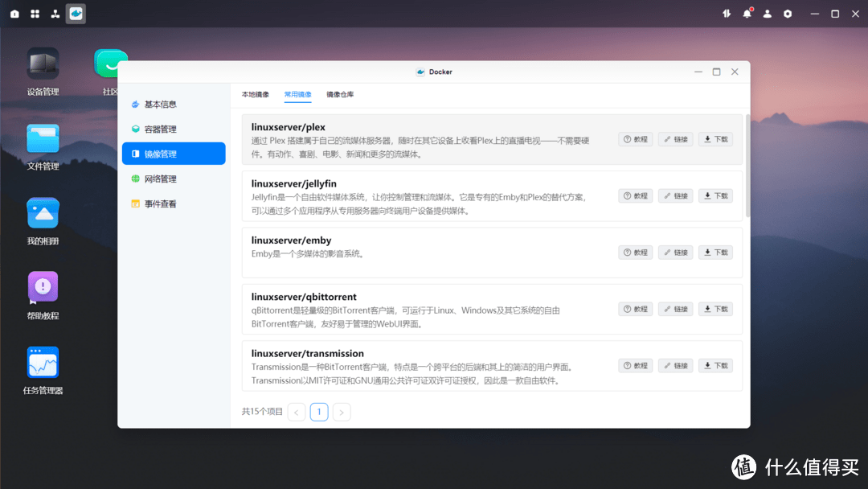Image resolution: width=868 pixels, height=489 pixels.
Task: Select 事件查看 in Docker sidebar
Action: coord(174,203)
